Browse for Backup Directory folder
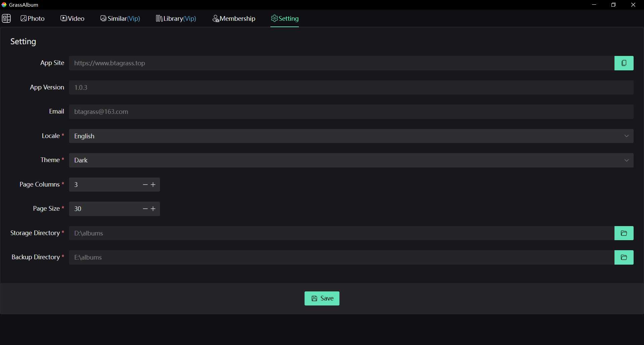644x345 pixels. (624, 257)
